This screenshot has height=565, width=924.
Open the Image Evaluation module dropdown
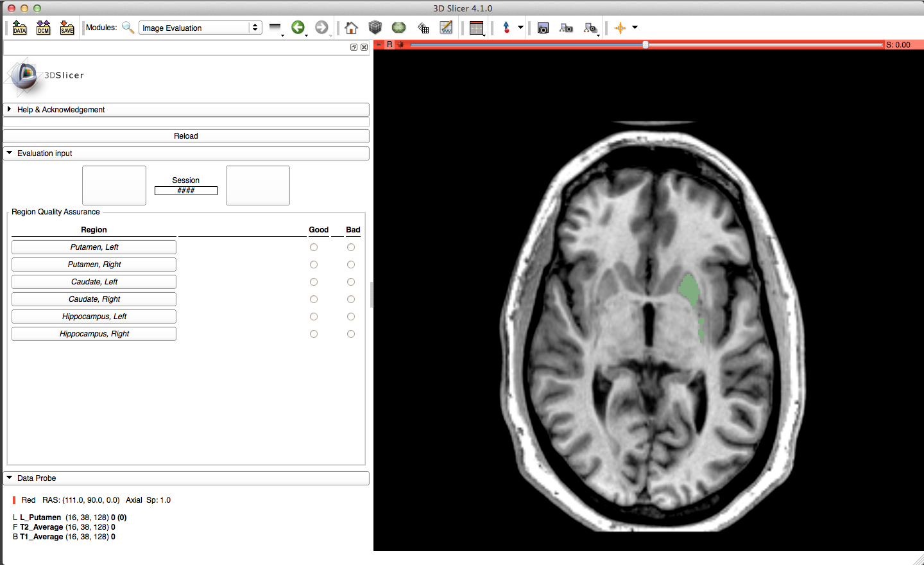click(200, 28)
